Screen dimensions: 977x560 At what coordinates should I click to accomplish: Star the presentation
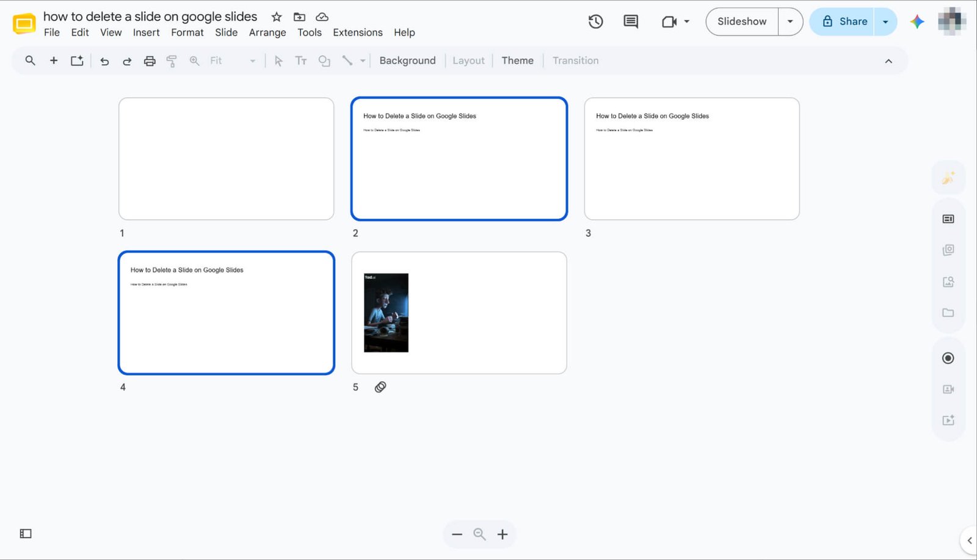[x=277, y=16]
